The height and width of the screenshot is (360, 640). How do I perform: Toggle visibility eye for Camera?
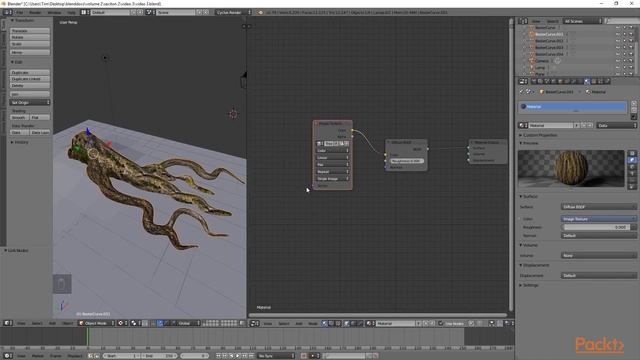(618, 61)
